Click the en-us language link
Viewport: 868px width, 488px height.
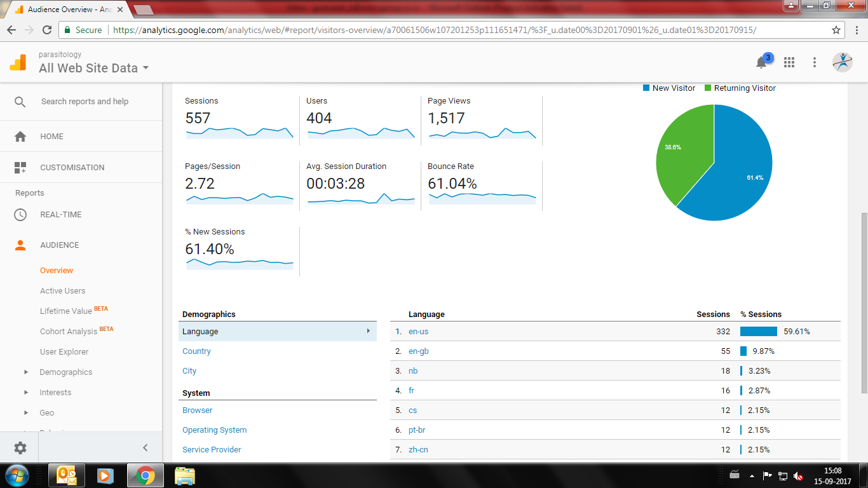419,332
